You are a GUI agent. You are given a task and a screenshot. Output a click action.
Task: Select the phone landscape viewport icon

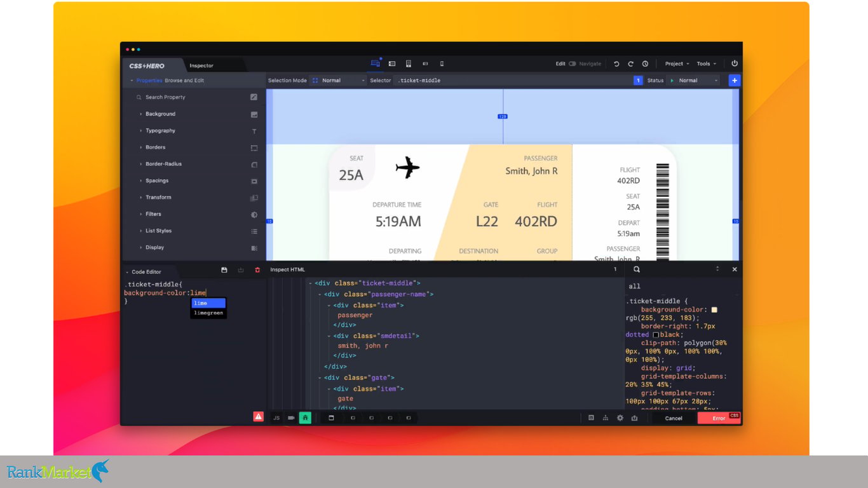coord(425,64)
